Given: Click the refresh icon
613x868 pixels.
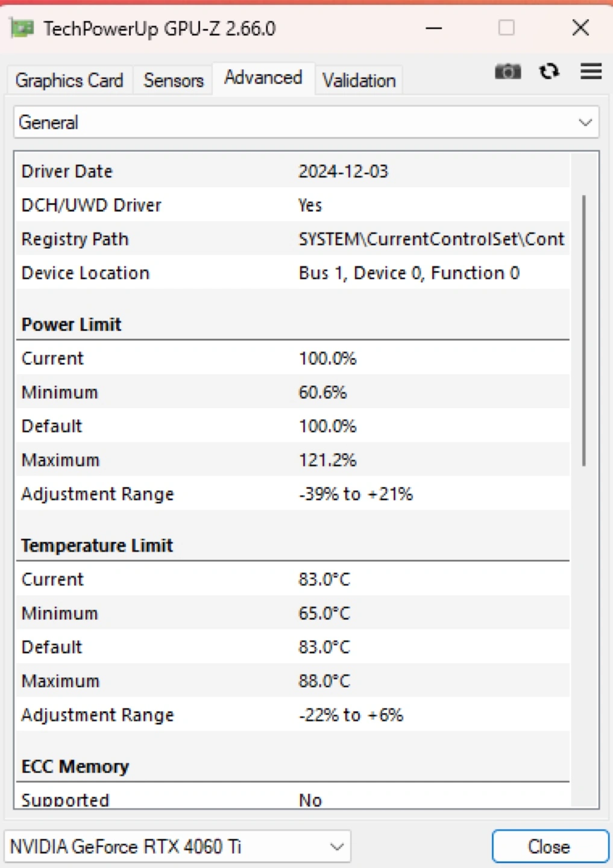Looking at the screenshot, I should 549,72.
